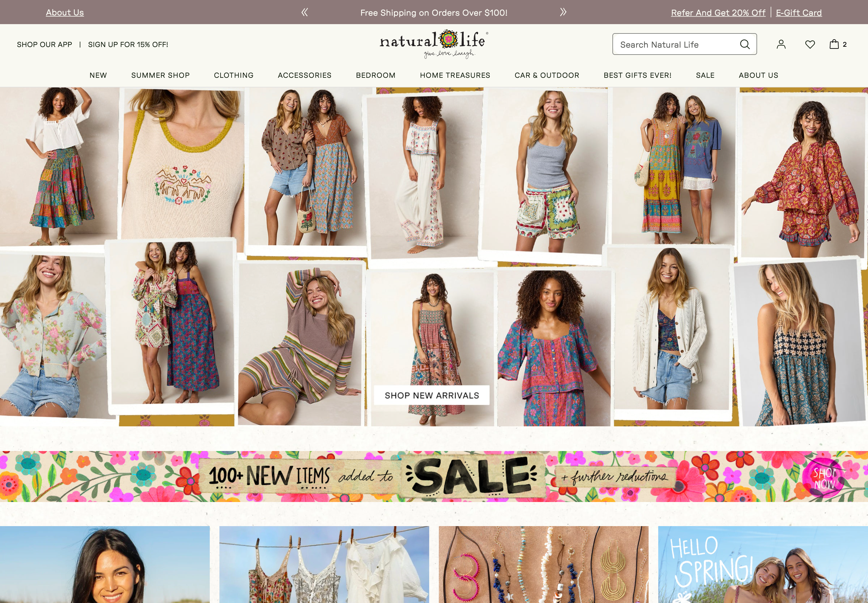868x603 pixels.
Task: Show next promo banner message
Action: click(563, 12)
